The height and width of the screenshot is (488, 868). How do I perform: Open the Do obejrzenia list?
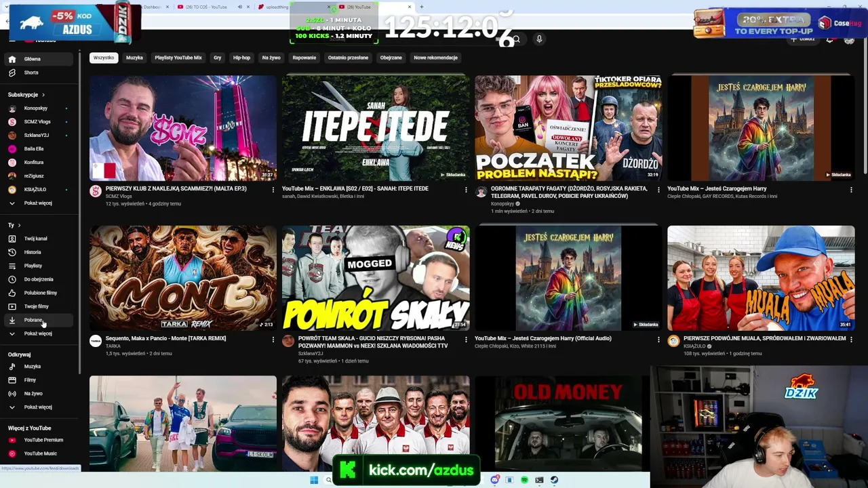[x=40, y=279]
